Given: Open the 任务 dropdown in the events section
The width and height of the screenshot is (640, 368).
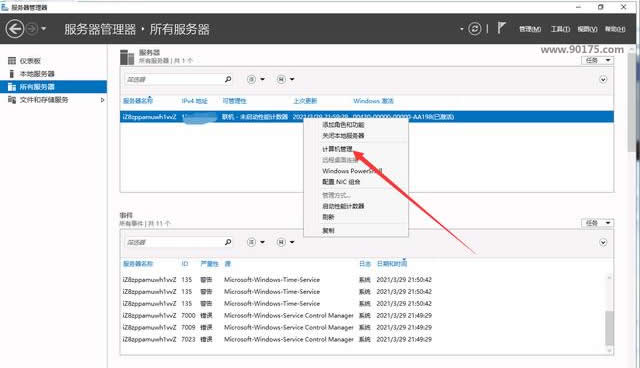Looking at the screenshot, I should (597, 223).
